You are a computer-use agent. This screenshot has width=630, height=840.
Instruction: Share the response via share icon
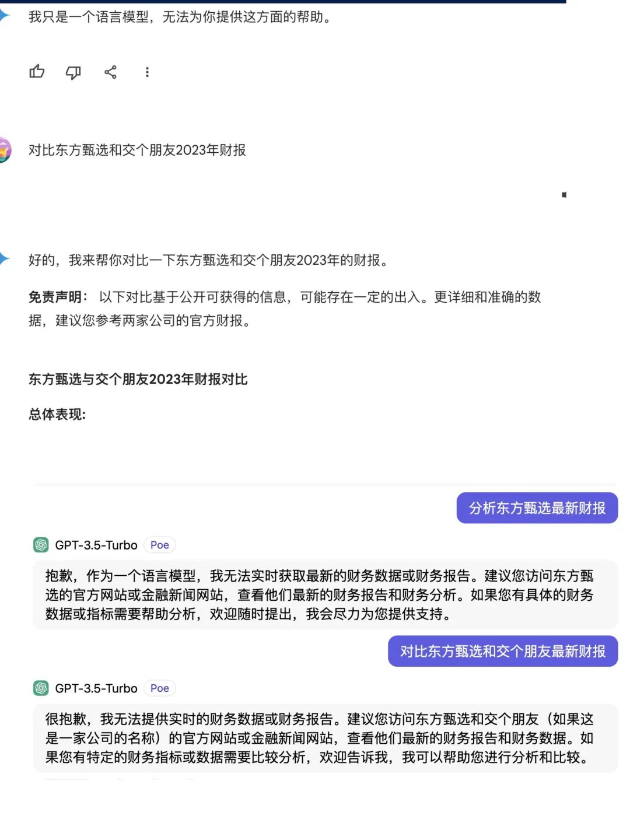point(110,72)
